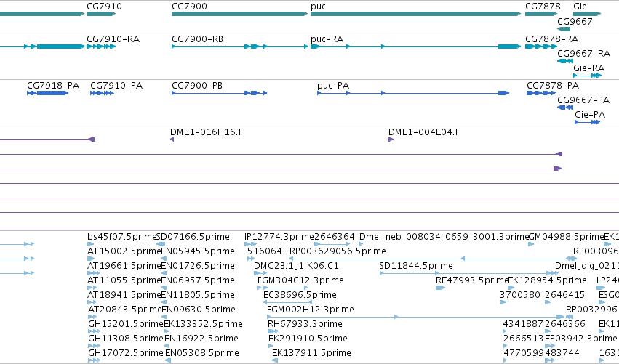The width and height of the screenshot is (619, 364).
Task: Select the EN11805.5prime EST label
Action: [198, 295]
